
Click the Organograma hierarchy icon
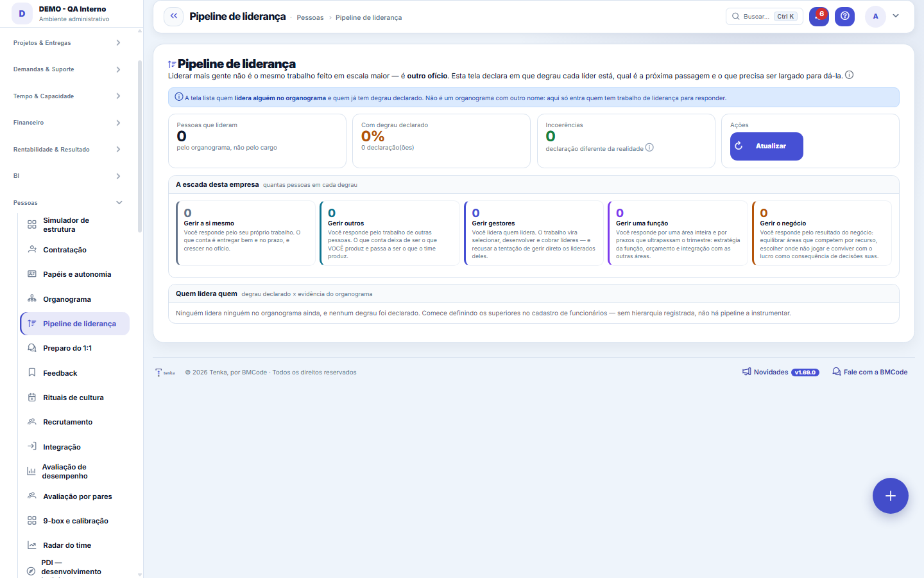[x=32, y=299]
